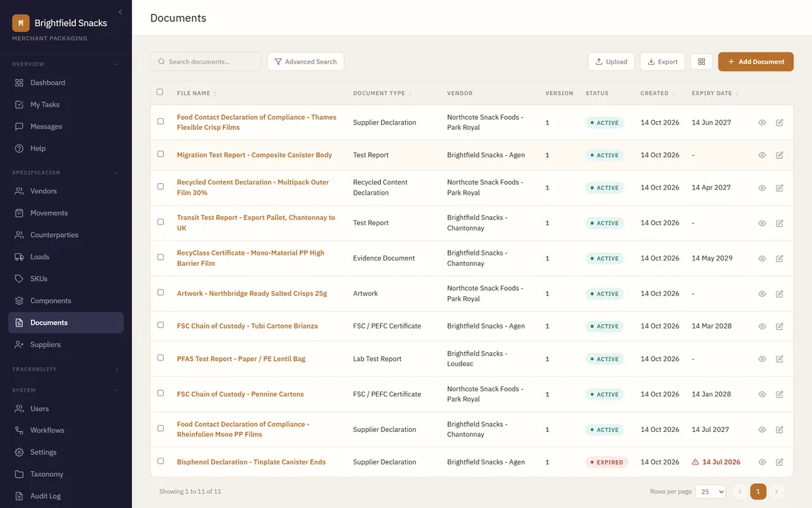Screen dimensions: 812x508
Task: Open the rows per page dropdown
Action: point(710,492)
